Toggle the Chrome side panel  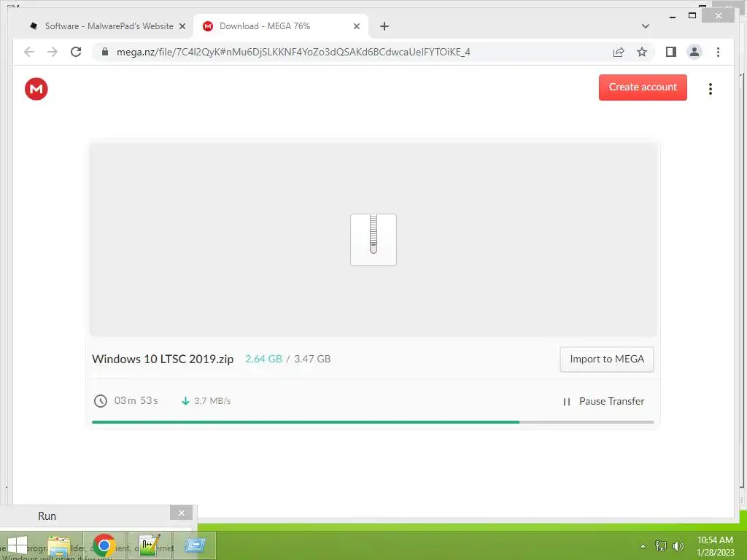click(x=671, y=52)
